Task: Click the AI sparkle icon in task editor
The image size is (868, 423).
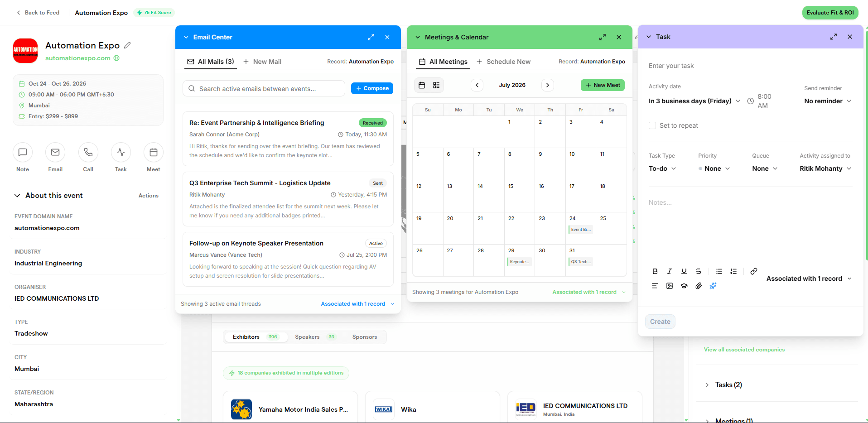Action: point(713,286)
